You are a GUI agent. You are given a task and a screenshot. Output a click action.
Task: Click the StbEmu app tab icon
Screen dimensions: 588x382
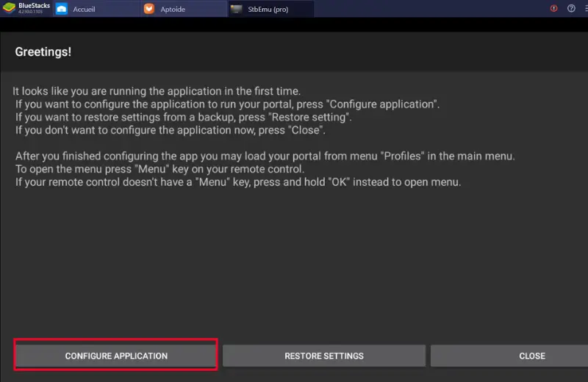[236, 9]
